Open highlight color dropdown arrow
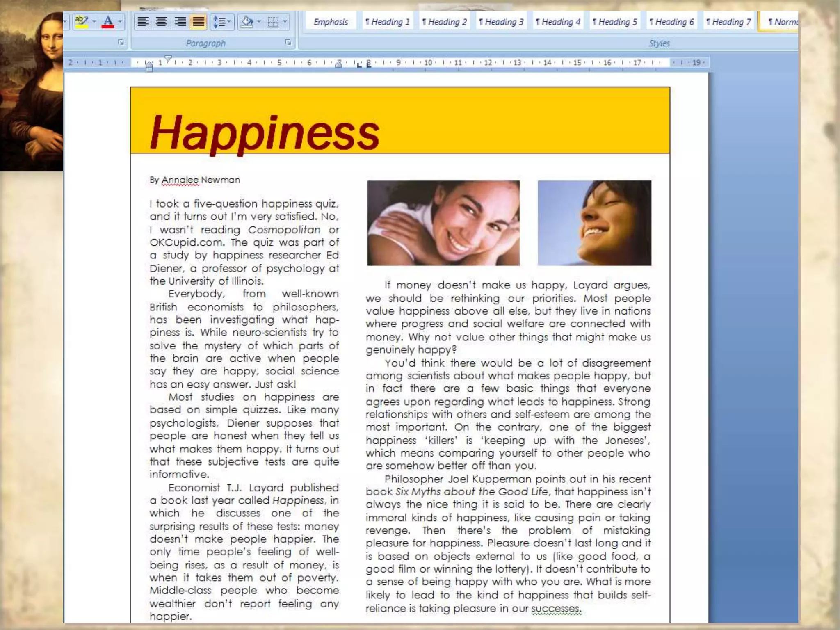The height and width of the screenshot is (630, 840). (x=94, y=21)
